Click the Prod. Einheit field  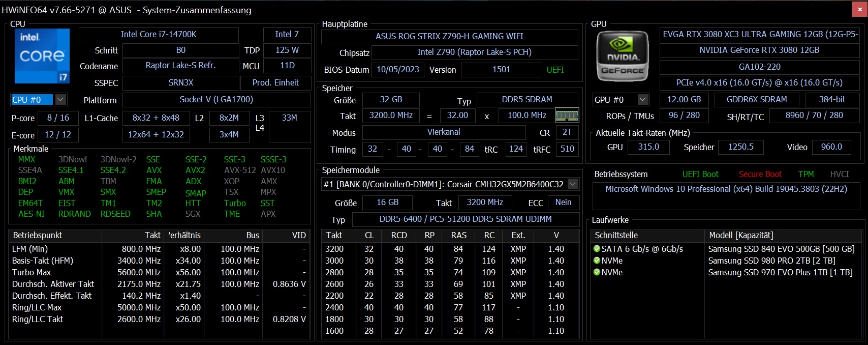[x=275, y=83]
